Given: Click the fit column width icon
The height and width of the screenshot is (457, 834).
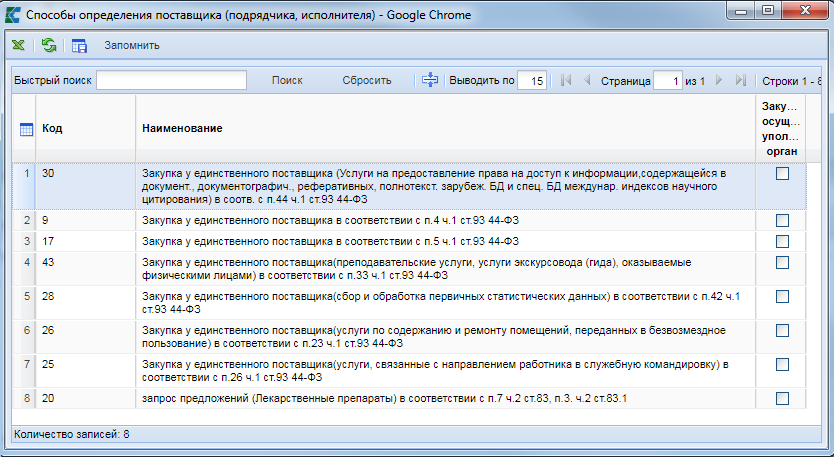Looking at the screenshot, I should tap(430, 80).
